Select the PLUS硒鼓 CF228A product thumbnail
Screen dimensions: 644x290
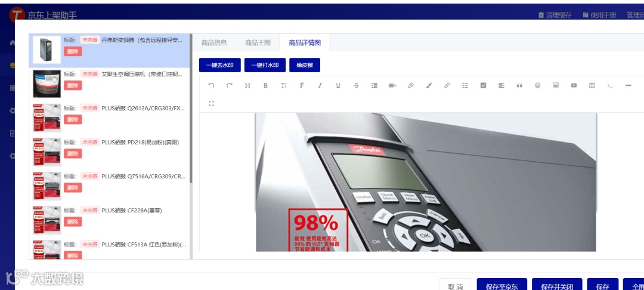click(47, 221)
